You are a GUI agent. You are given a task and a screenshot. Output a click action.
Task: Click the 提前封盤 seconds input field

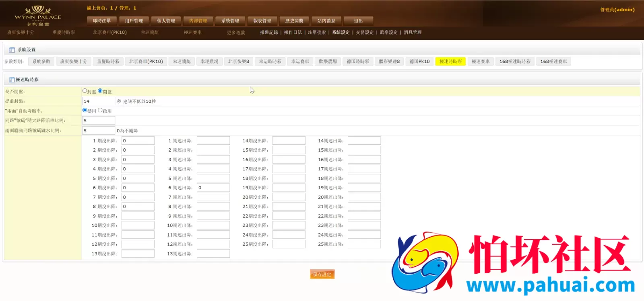(99, 101)
